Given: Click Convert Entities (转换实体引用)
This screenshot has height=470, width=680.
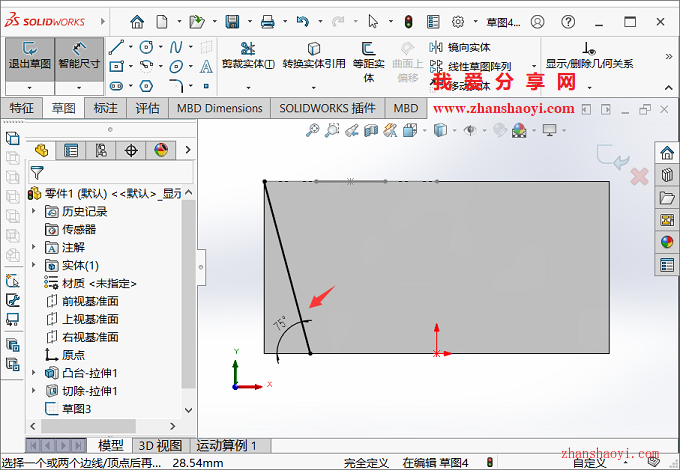Looking at the screenshot, I should tap(314, 56).
